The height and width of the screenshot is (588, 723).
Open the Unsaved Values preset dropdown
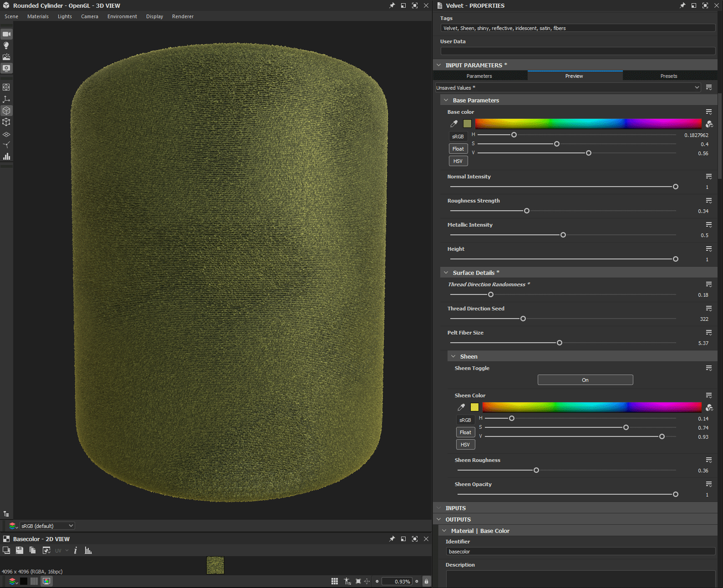(x=568, y=88)
